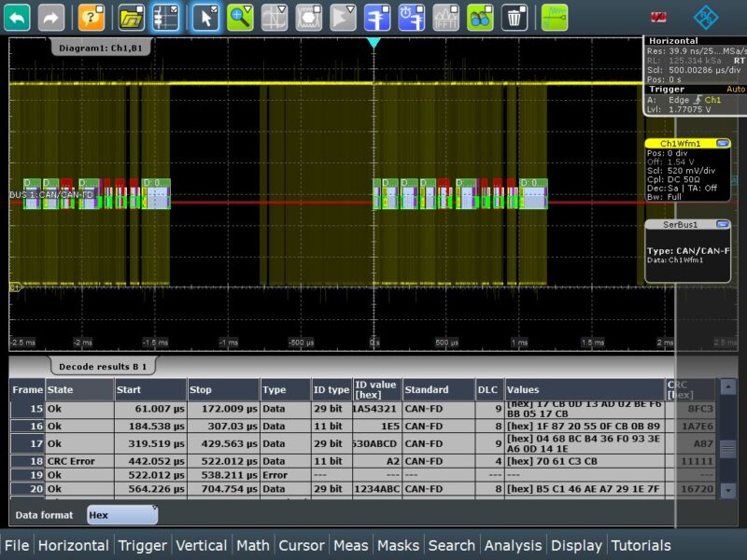Select the cursor select tool in the toolbar
The width and height of the screenshot is (747, 560).
pos(205,17)
